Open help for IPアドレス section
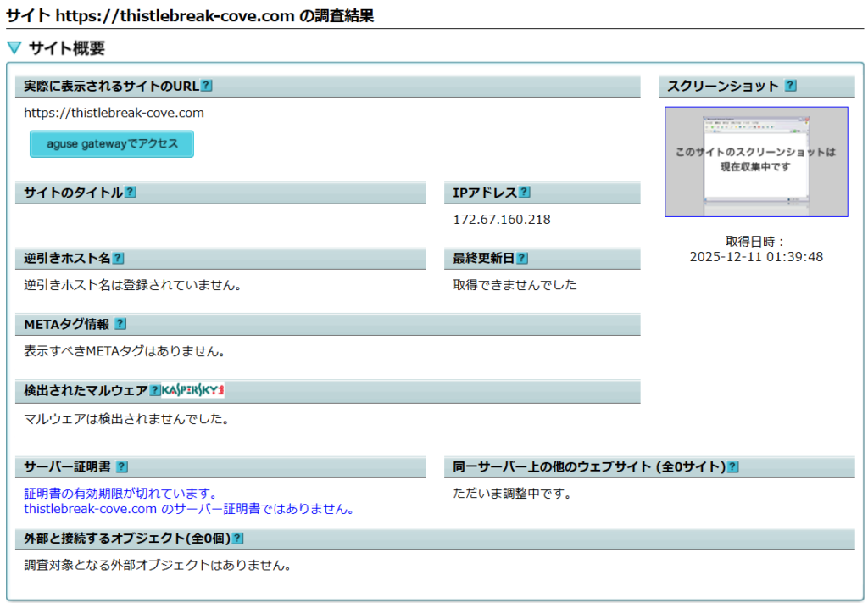 pos(525,193)
